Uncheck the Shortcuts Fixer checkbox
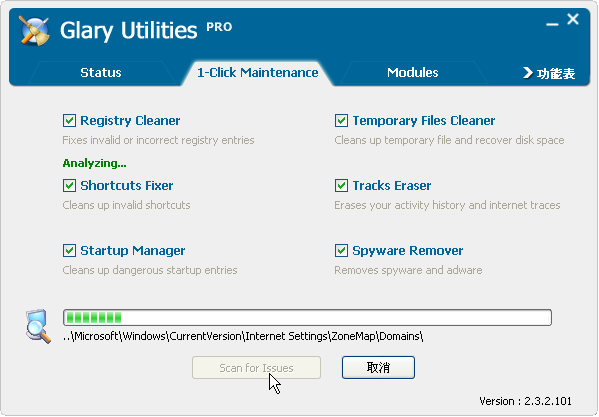This screenshot has width=599, height=417. [x=70, y=186]
